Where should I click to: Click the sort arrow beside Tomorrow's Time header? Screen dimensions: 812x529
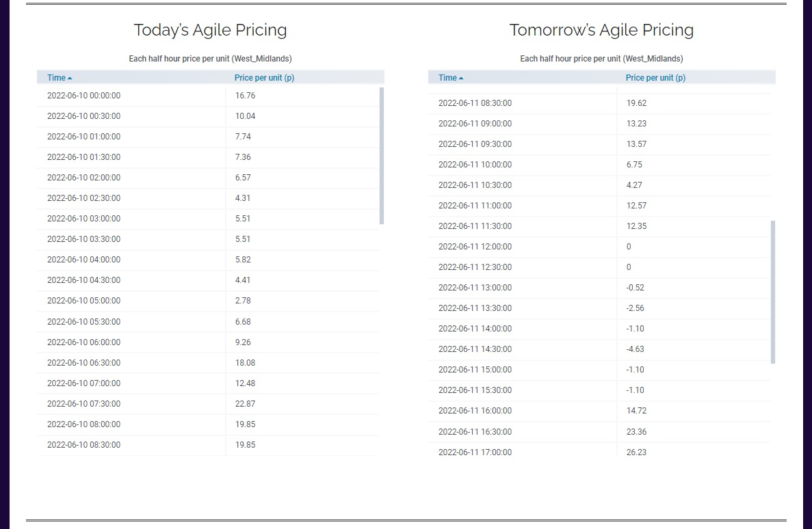461,78
